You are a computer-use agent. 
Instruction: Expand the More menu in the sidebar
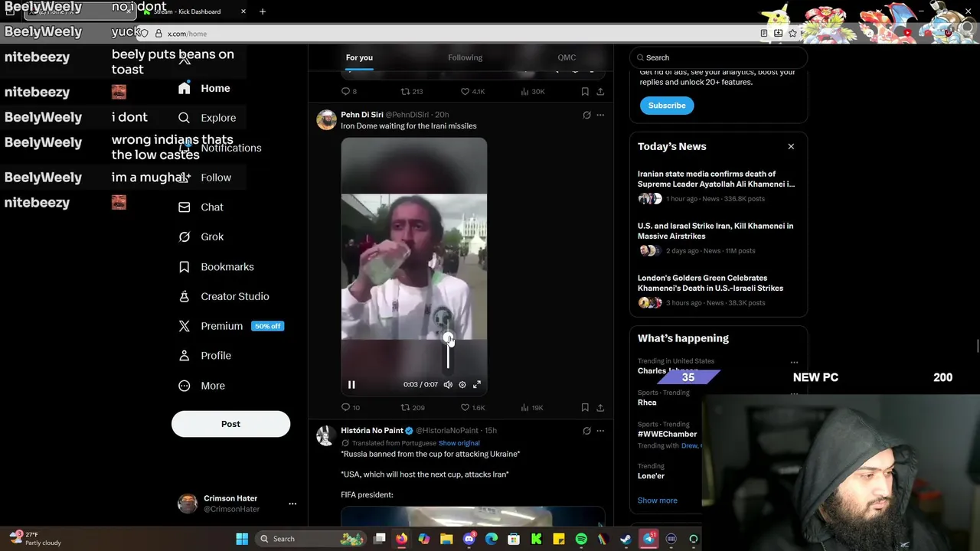tap(202, 386)
